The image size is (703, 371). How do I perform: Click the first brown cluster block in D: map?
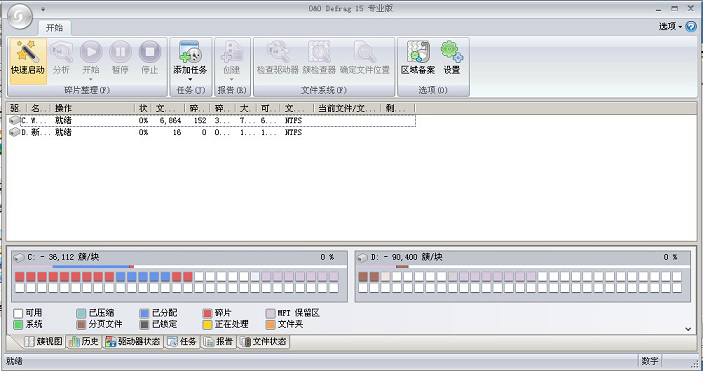363,276
